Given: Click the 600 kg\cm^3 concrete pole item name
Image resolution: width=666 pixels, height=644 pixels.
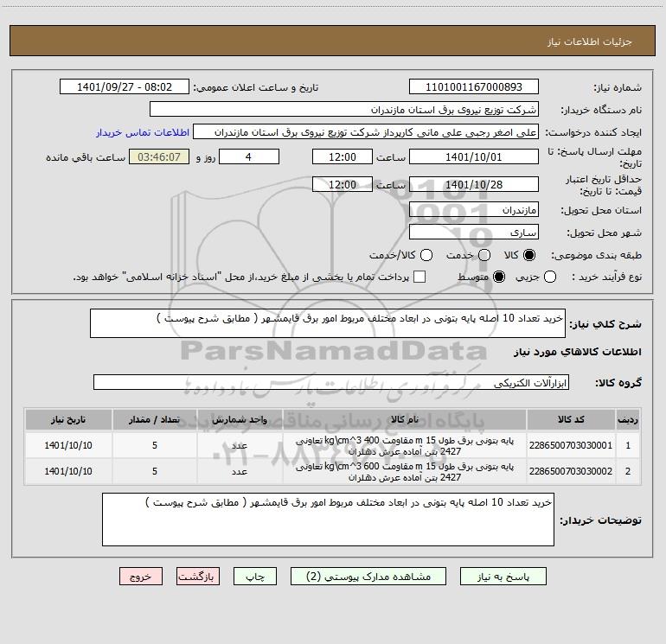Looking at the screenshot, I should click(x=405, y=472).
